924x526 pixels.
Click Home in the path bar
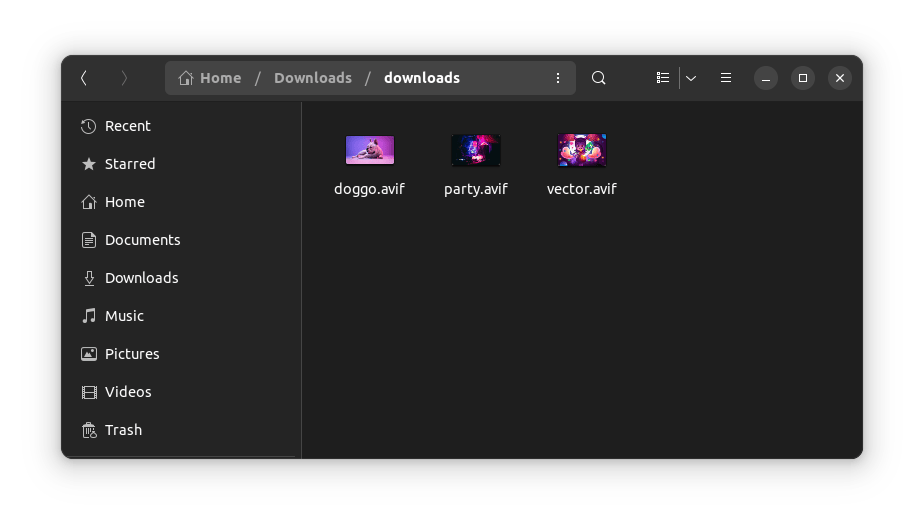pos(211,78)
